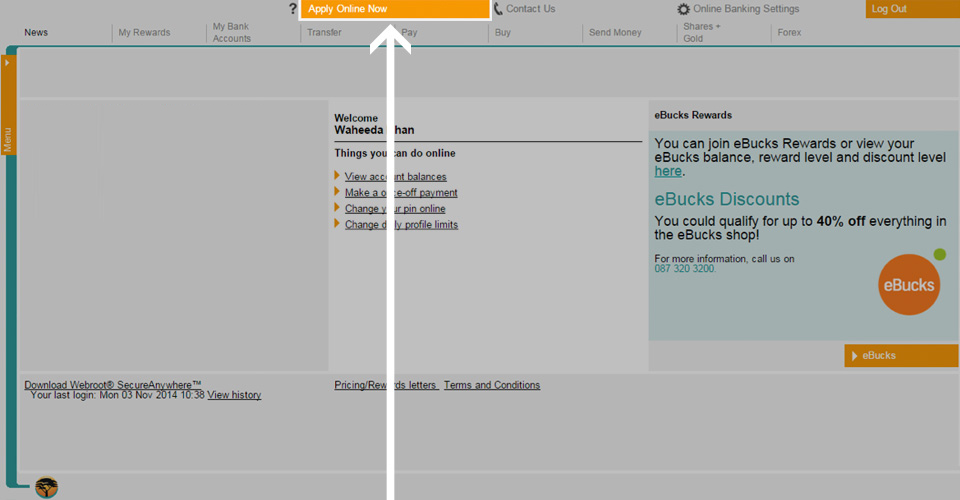Open the My Bank Accounts tab

[x=231, y=32]
